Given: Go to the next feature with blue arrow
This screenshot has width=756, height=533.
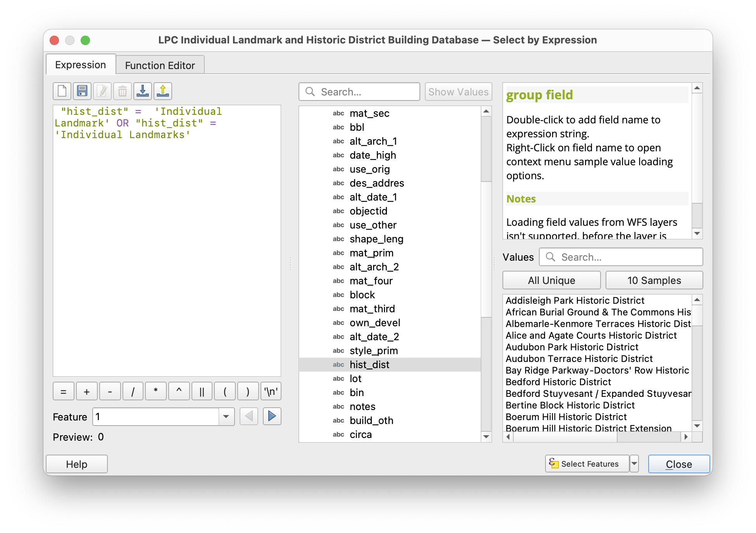Looking at the screenshot, I should tap(272, 417).
